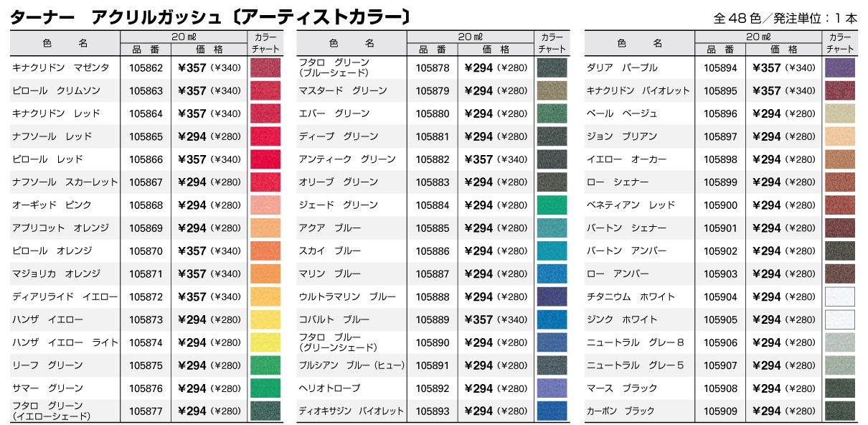The width and height of the screenshot is (868, 425).
Task: Select product number 105901
Action: [720, 228]
